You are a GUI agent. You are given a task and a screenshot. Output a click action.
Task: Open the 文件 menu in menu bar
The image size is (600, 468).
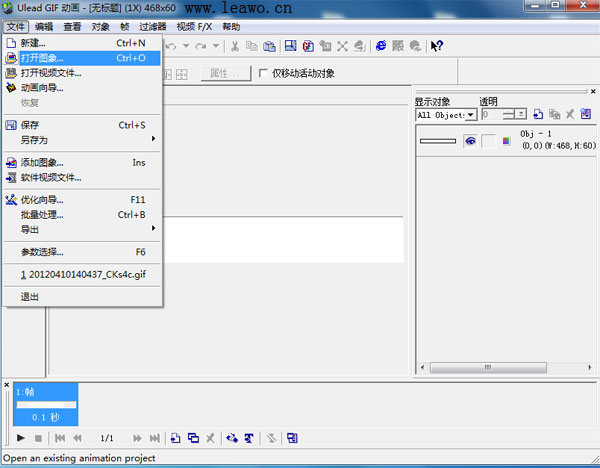[16, 27]
